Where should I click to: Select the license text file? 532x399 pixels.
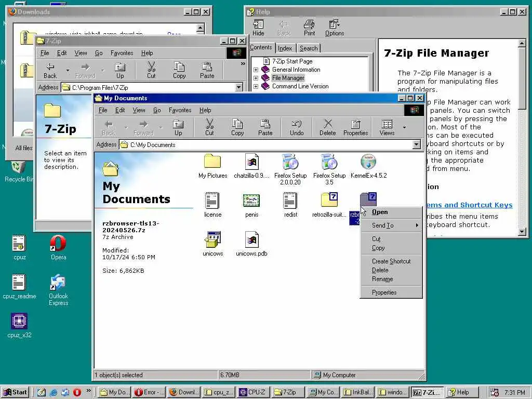[x=212, y=205]
